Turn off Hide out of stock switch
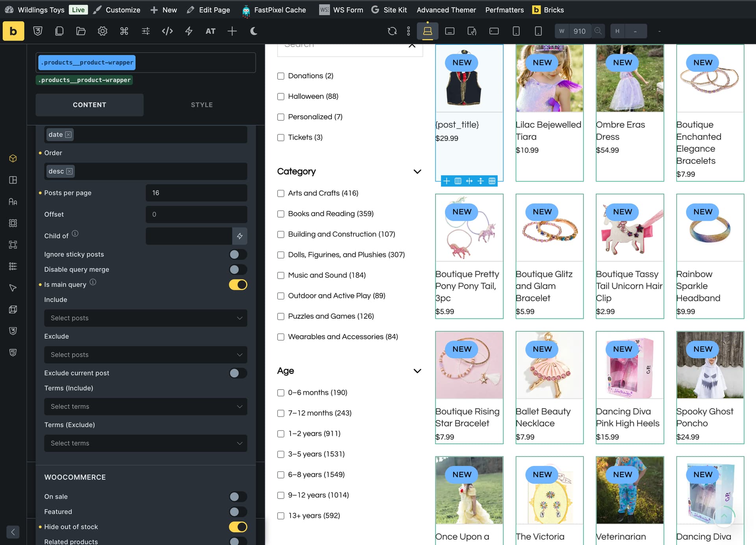 coord(238,527)
